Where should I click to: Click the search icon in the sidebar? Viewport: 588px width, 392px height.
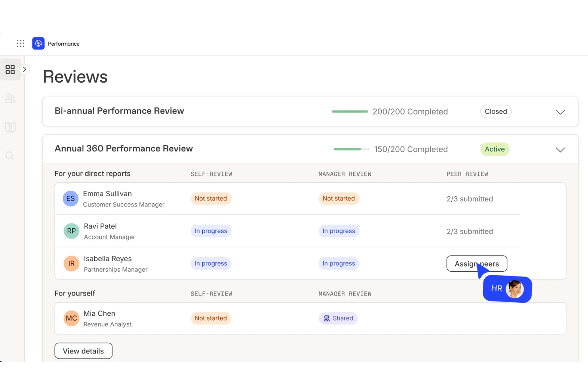point(10,156)
